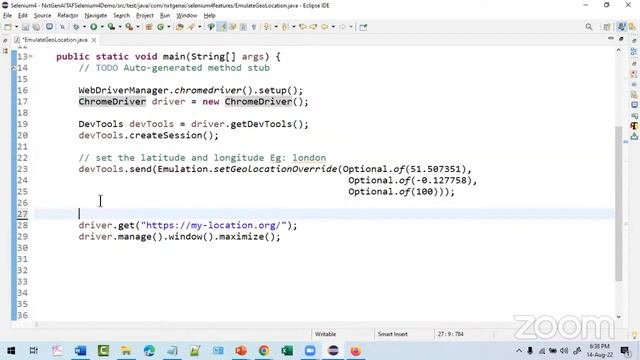This screenshot has height=360, width=640.
Task: Click the Save All toolbar icon
Action: point(36,27)
